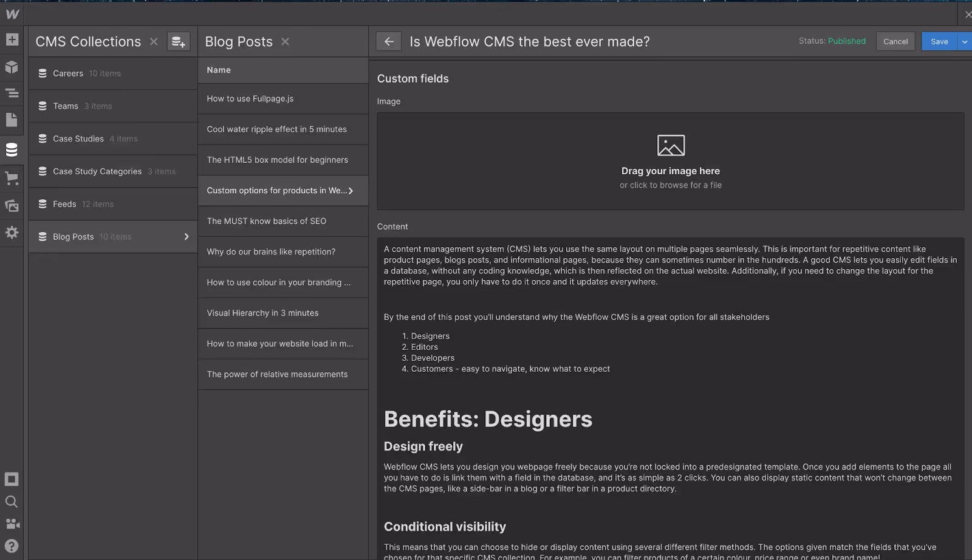Click the 'Developers' list item
972x560 pixels.
[433, 358]
